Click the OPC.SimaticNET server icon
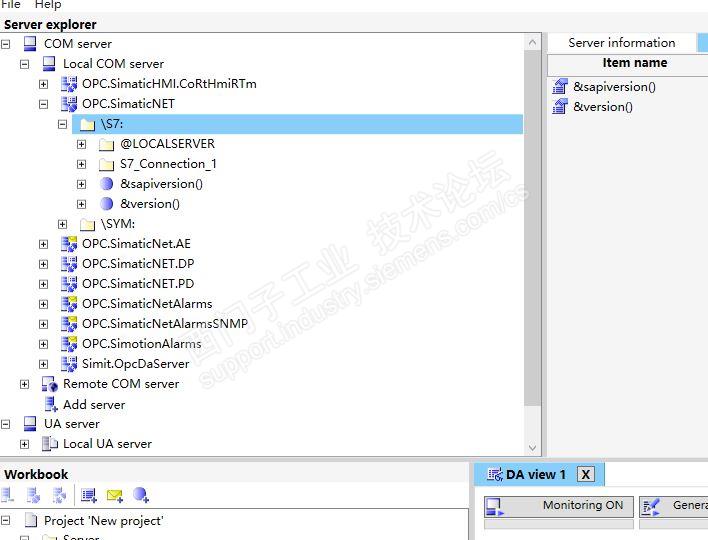Screen dimensions: 708x540 point(69,103)
